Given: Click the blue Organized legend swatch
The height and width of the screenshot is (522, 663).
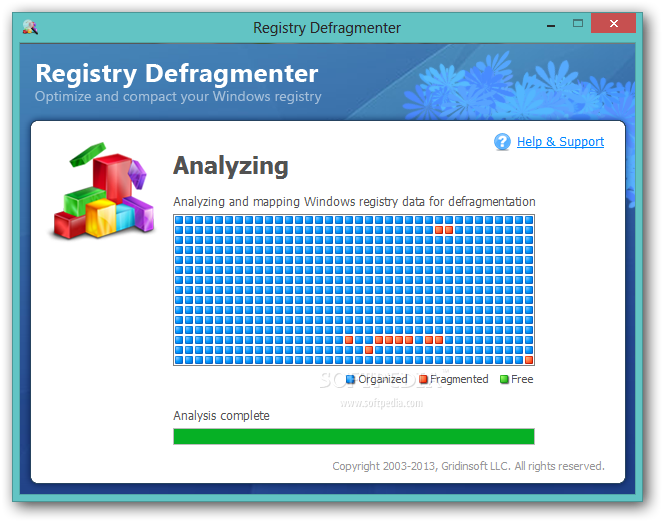Looking at the screenshot, I should 350,379.
